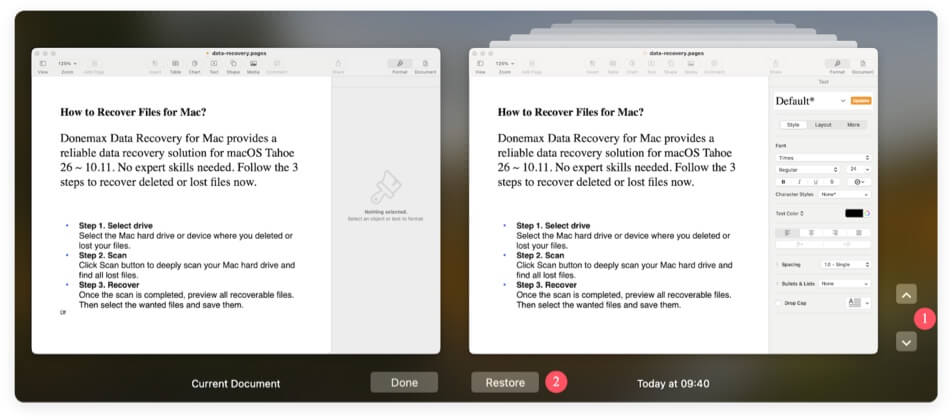The height and width of the screenshot is (420, 952).
Task: Click Share icon in current document toolbar
Action: 338,63
